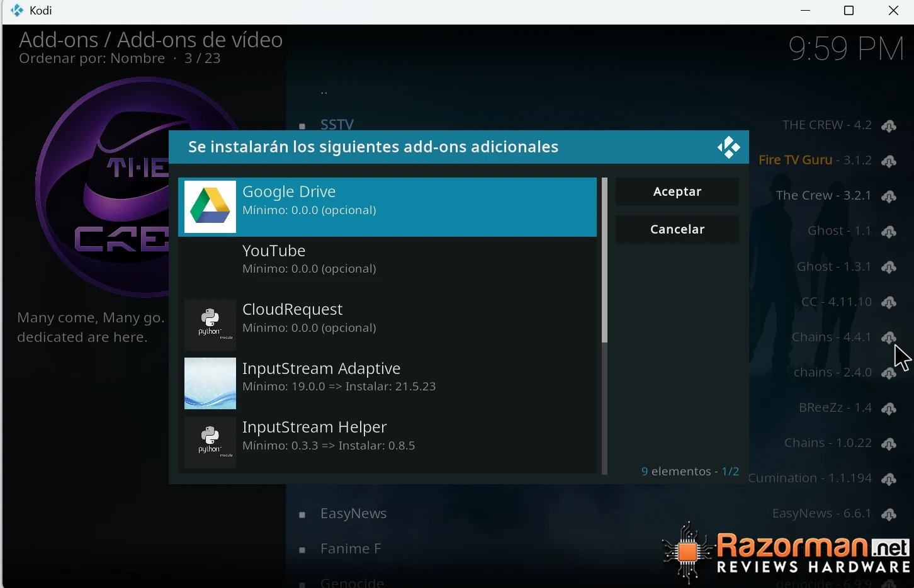The image size is (914, 588).
Task: Select the CloudRequest add-on entry
Action: [x=387, y=325]
